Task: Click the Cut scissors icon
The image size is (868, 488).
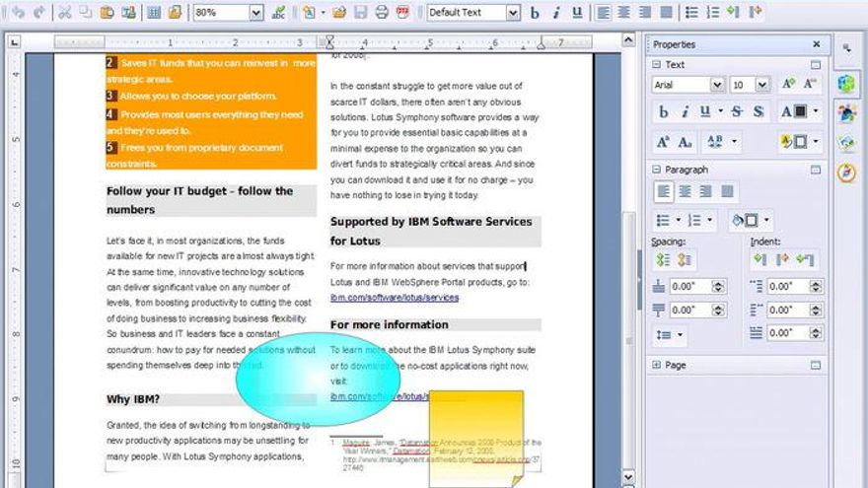Action: pyautogui.click(x=64, y=13)
